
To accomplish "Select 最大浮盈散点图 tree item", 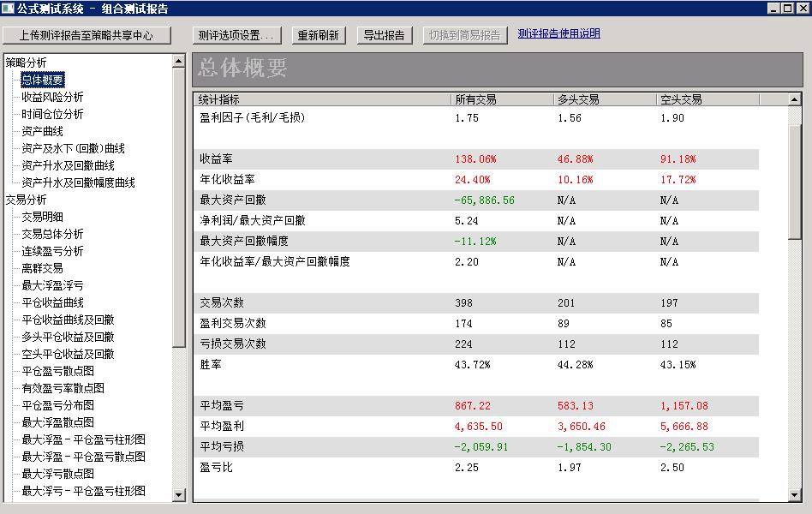I will [x=57, y=421].
